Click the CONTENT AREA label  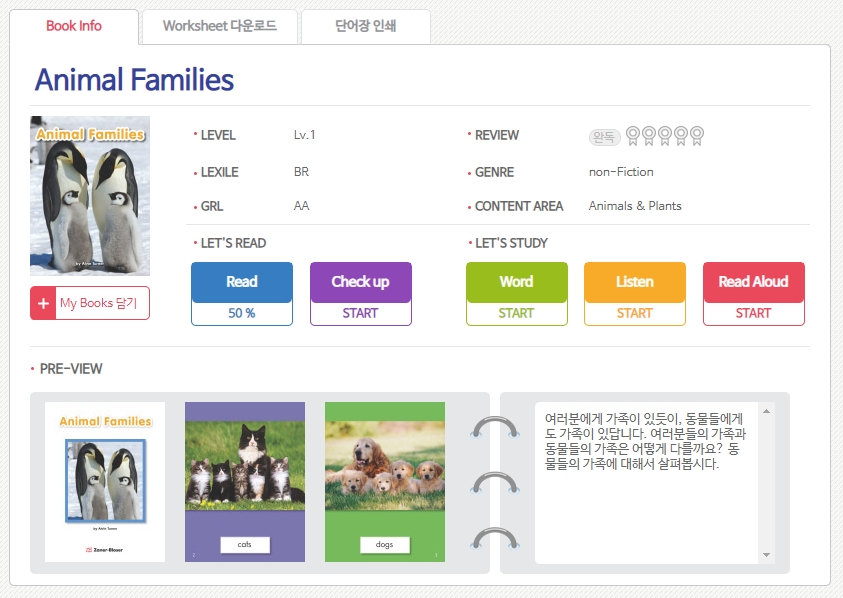click(x=519, y=206)
